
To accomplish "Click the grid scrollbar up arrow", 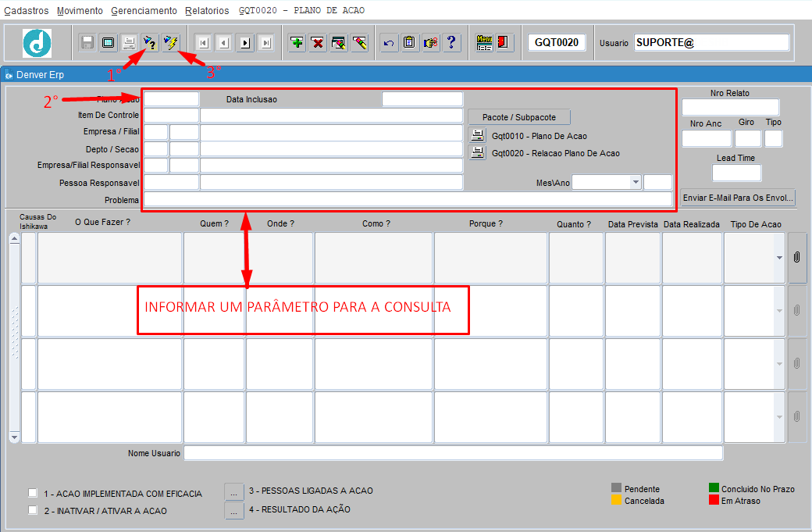I will 15,238.
